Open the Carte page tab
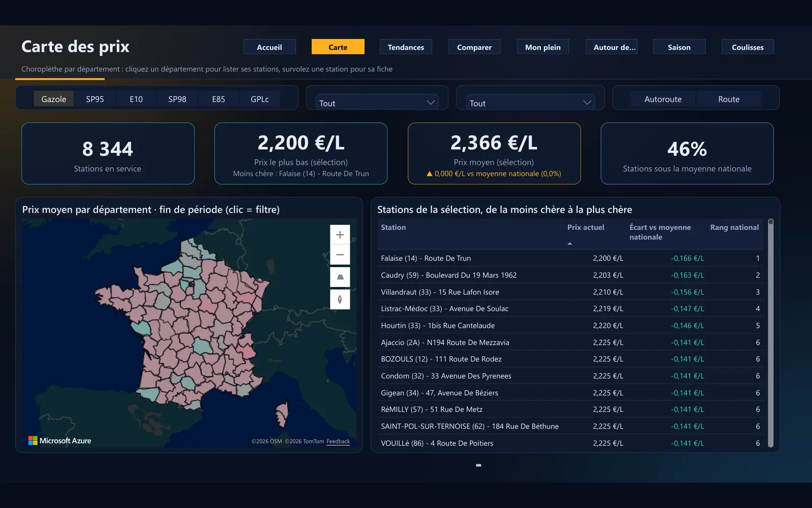This screenshot has height=508, width=812. coord(338,47)
